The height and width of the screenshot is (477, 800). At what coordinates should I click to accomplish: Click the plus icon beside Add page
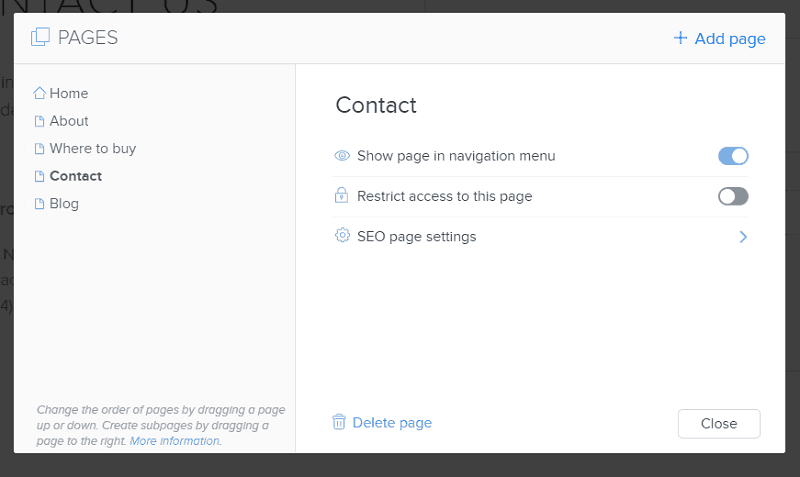tap(680, 38)
